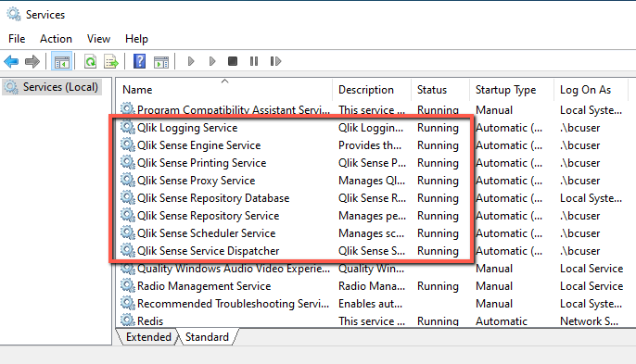The width and height of the screenshot is (636, 364).
Task: Select the Qlik Sense Engine Service row
Action: click(x=375, y=145)
